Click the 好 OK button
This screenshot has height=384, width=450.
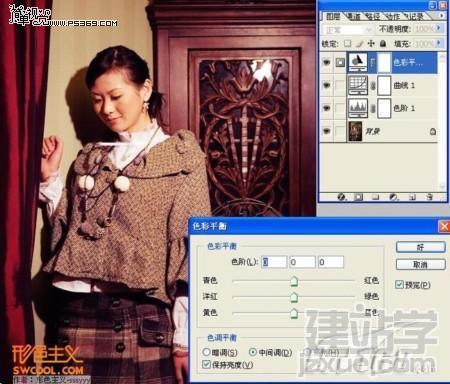pyautogui.click(x=421, y=247)
